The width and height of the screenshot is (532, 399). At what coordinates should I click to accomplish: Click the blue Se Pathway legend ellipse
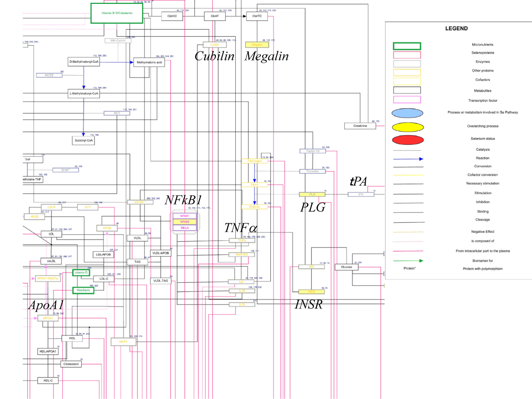[407, 113]
